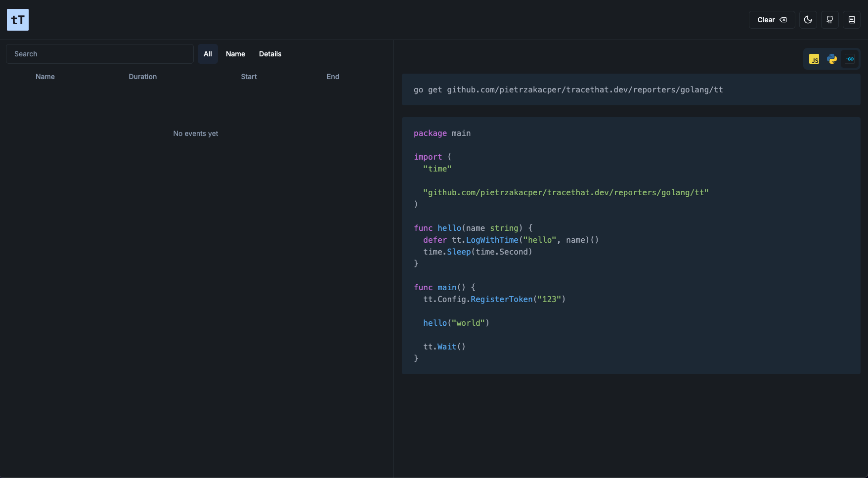Image resolution: width=868 pixels, height=478 pixels.
Task: Click the Duration column header
Action: (142, 77)
